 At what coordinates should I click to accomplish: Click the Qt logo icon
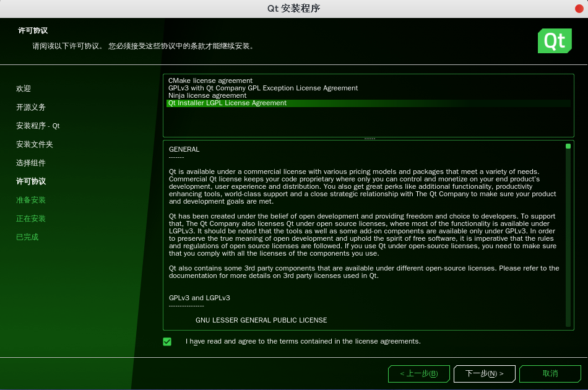[554, 41]
